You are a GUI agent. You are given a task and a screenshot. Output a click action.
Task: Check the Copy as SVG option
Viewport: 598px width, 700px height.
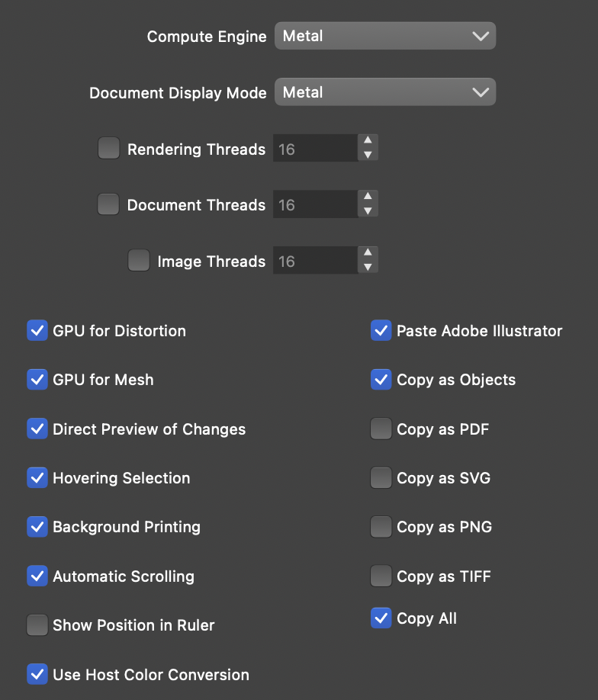(x=381, y=478)
